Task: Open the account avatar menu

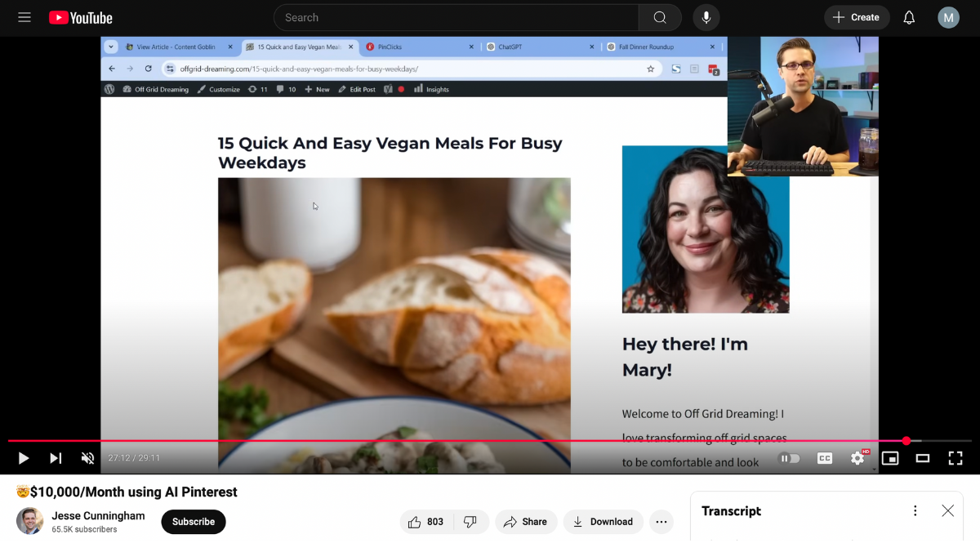Action: (x=948, y=17)
